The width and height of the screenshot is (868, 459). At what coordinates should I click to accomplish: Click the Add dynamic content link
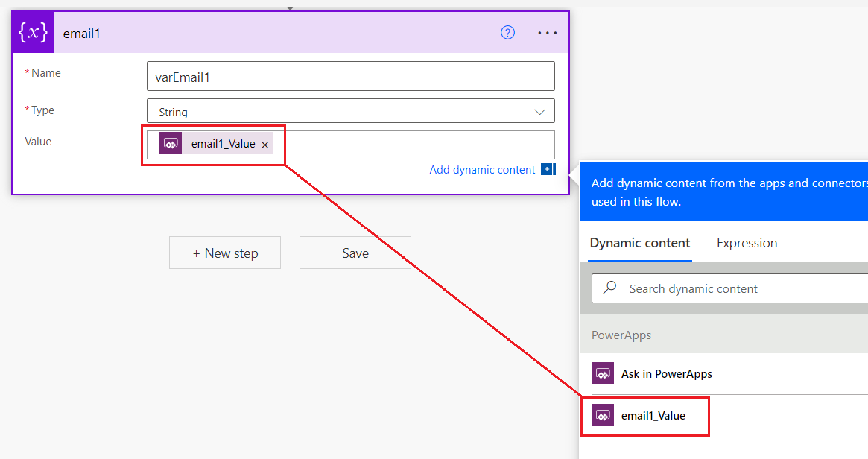[x=482, y=170]
